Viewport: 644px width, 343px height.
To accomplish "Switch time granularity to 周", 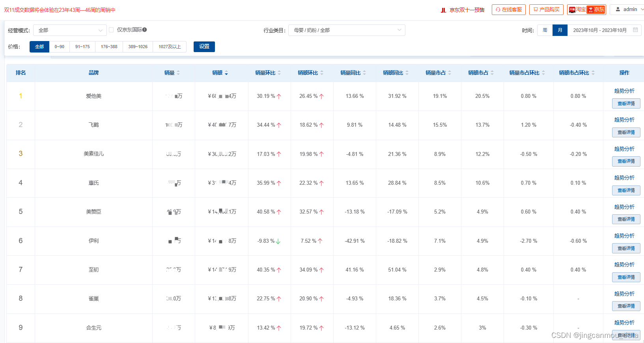I will point(545,30).
